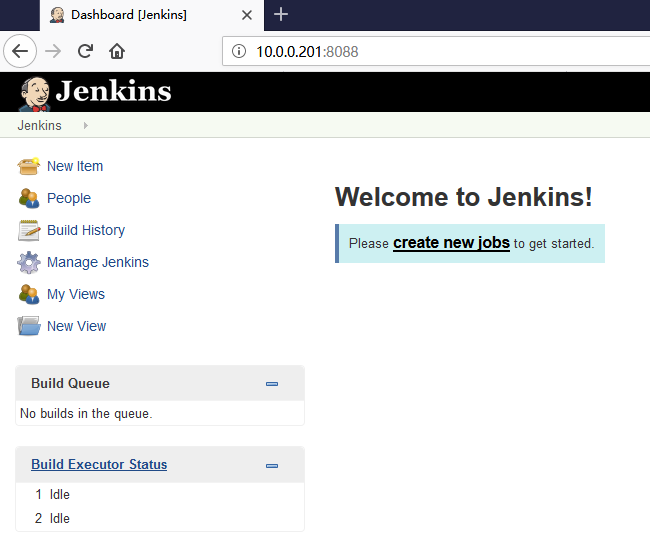Click the People icon in sidebar
The width and height of the screenshot is (650, 537).
29,198
